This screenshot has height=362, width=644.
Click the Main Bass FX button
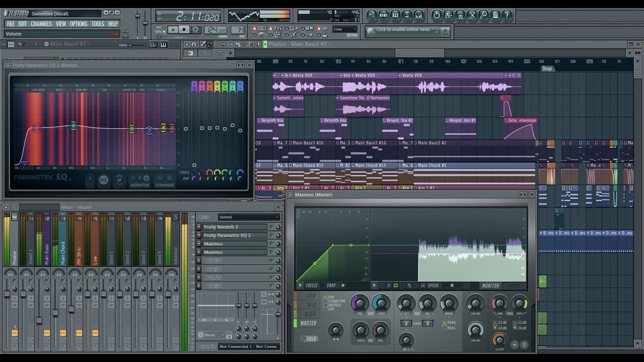(47, 333)
